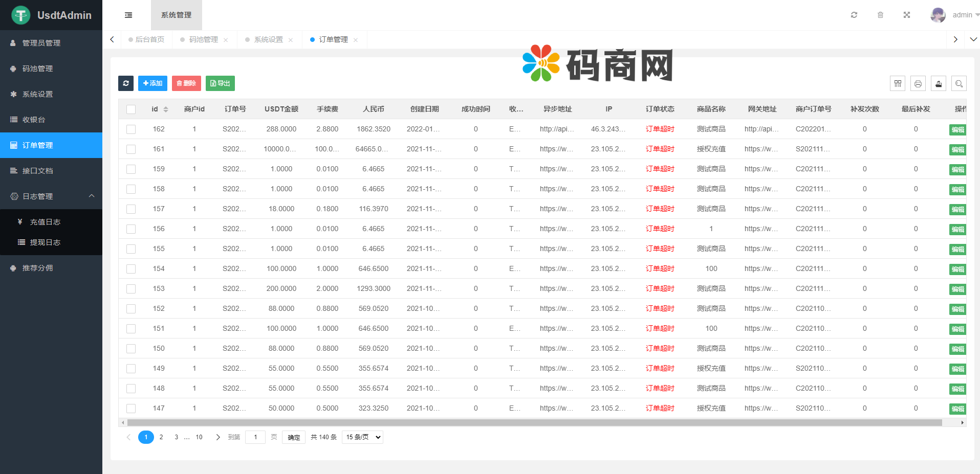Open the 15 条/页 page size dropdown
Screen dimensions: 980x474
point(362,437)
